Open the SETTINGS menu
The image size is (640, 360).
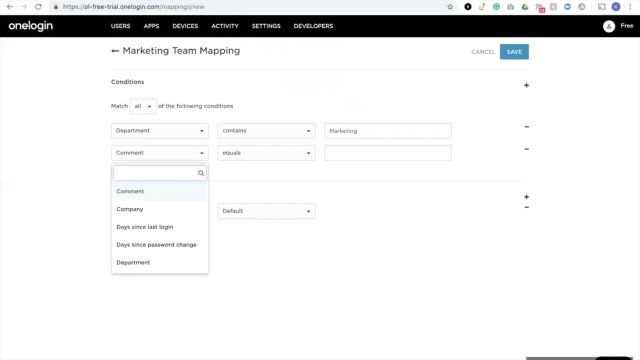tap(266, 26)
